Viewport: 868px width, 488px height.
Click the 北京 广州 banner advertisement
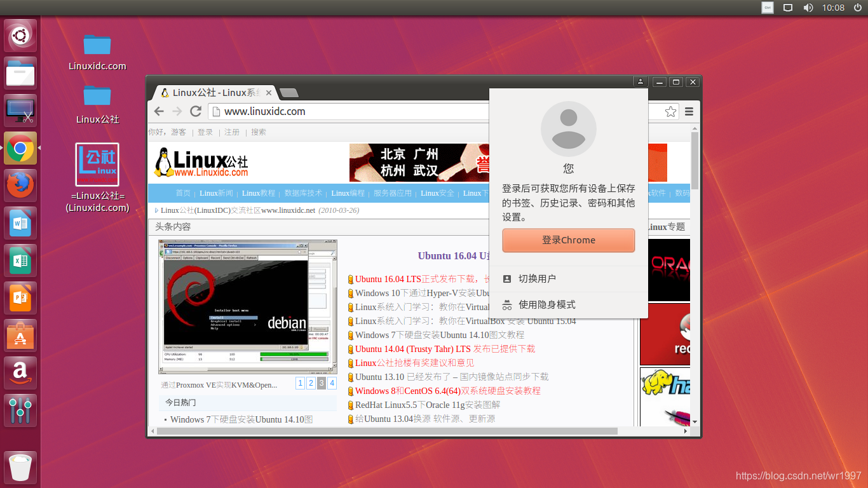(419, 163)
